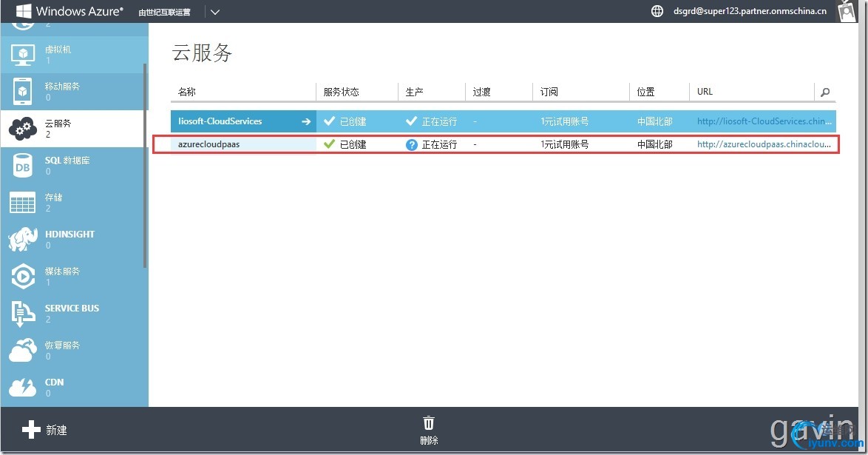Viewport: 868px width, 455px height.
Task: Open the HDInsight elephant icon
Action: pyautogui.click(x=23, y=240)
